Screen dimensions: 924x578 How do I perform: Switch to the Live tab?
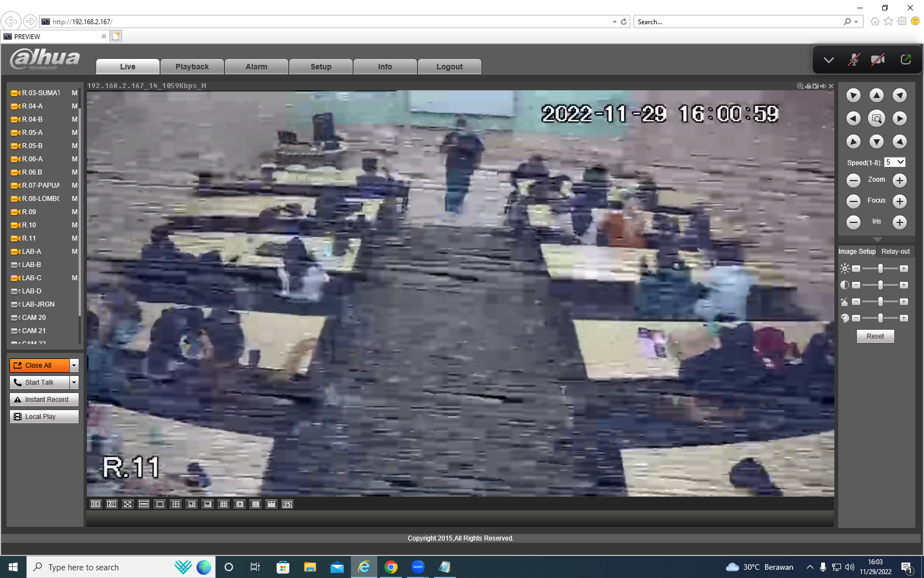[x=128, y=67]
